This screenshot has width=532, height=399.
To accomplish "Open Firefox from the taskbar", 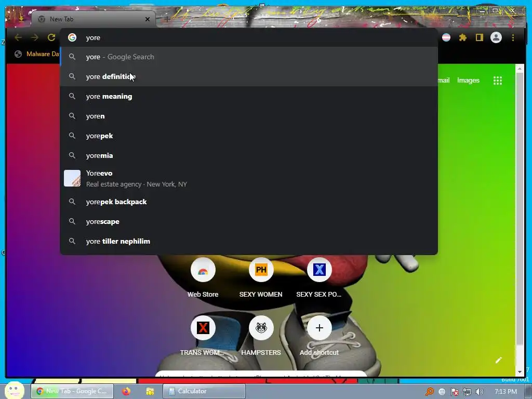I will (x=126, y=391).
